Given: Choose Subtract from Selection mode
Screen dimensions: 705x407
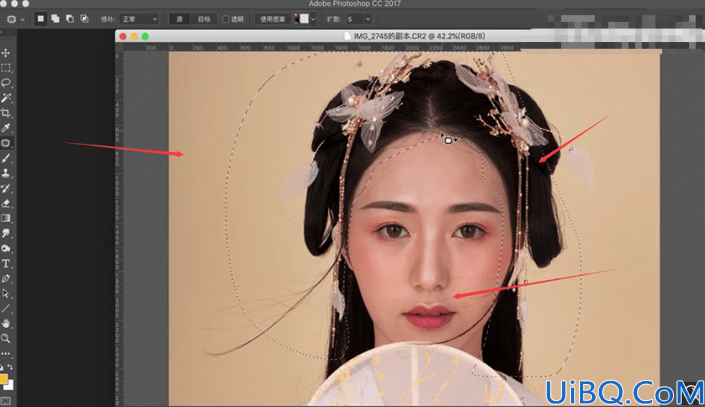Looking at the screenshot, I should point(70,19).
